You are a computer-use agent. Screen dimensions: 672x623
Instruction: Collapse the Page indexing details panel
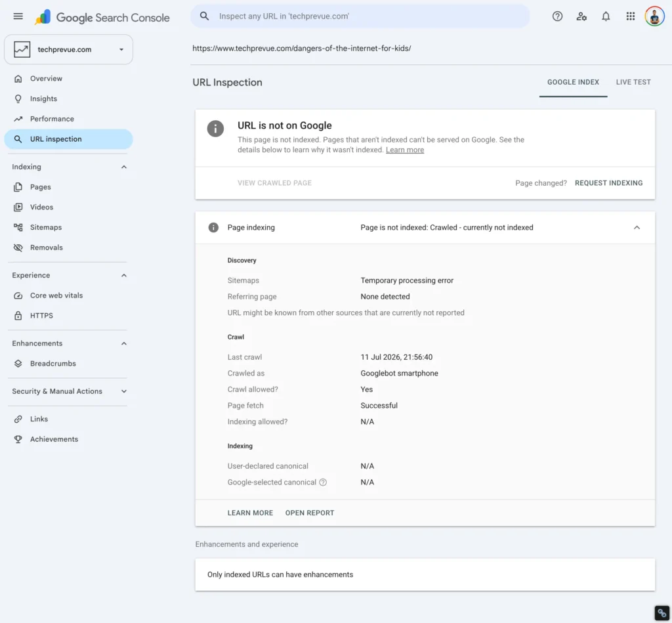pyautogui.click(x=637, y=228)
